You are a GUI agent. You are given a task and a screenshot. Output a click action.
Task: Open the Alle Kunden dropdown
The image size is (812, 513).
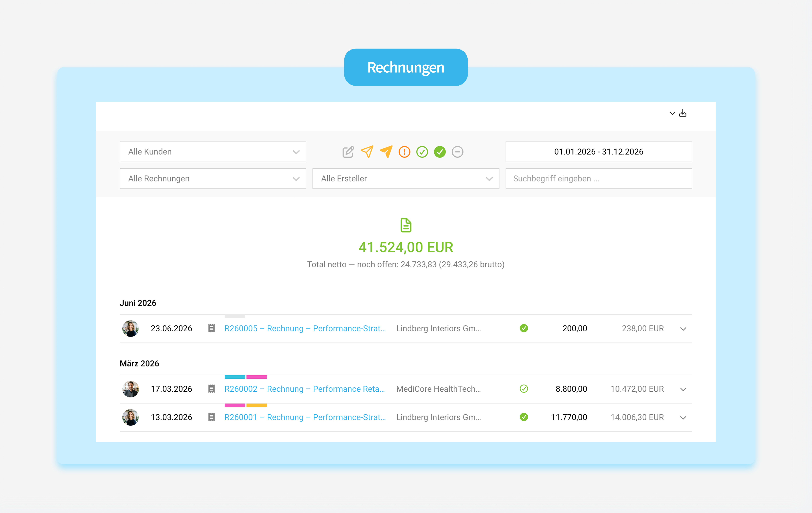213,152
